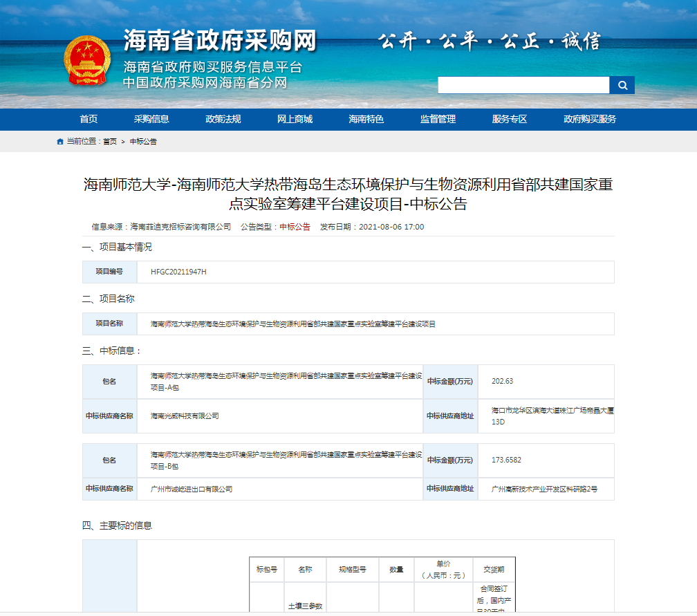The width and height of the screenshot is (697, 616).
Task: Click section heading 一、项目基本情况
Action: 117,247
